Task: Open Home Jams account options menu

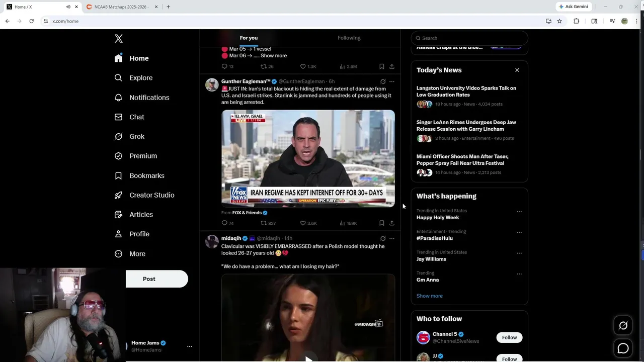Action: (190, 346)
